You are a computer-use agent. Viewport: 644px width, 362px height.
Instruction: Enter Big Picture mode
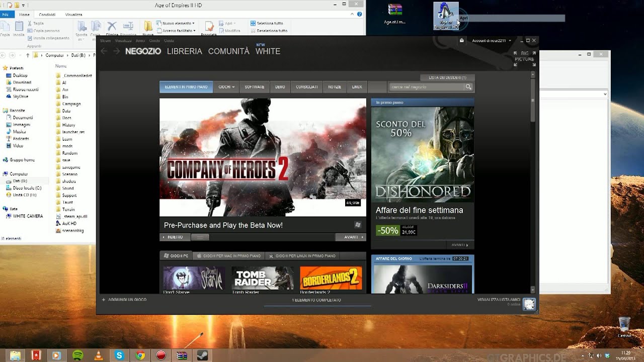pos(524,59)
